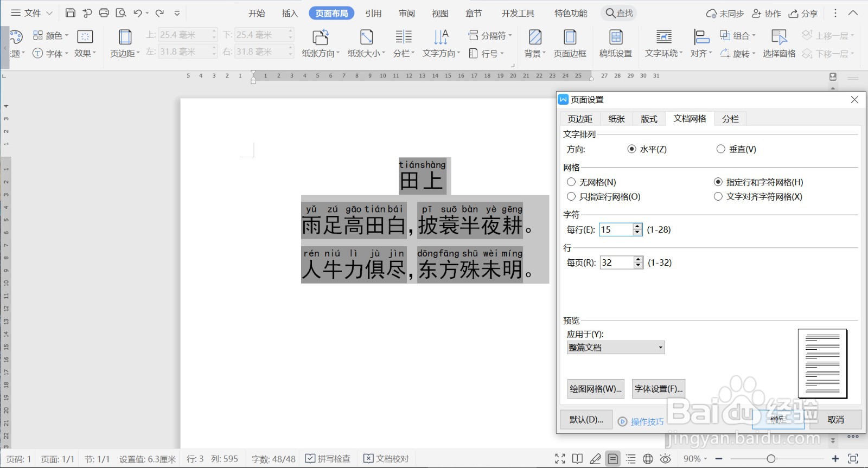868x468 pixels.
Task: Select 只指定行网格(O) radio option
Action: point(571,196)
